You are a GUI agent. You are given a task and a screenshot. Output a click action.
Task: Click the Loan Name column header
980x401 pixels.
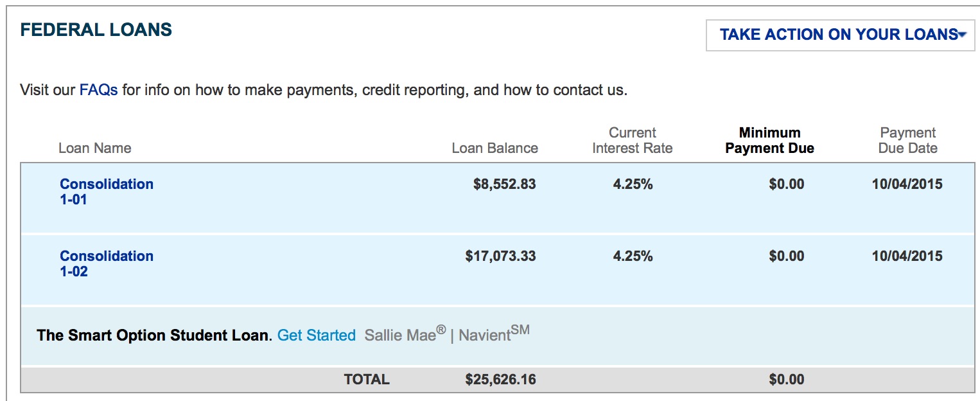click(94, 148)
